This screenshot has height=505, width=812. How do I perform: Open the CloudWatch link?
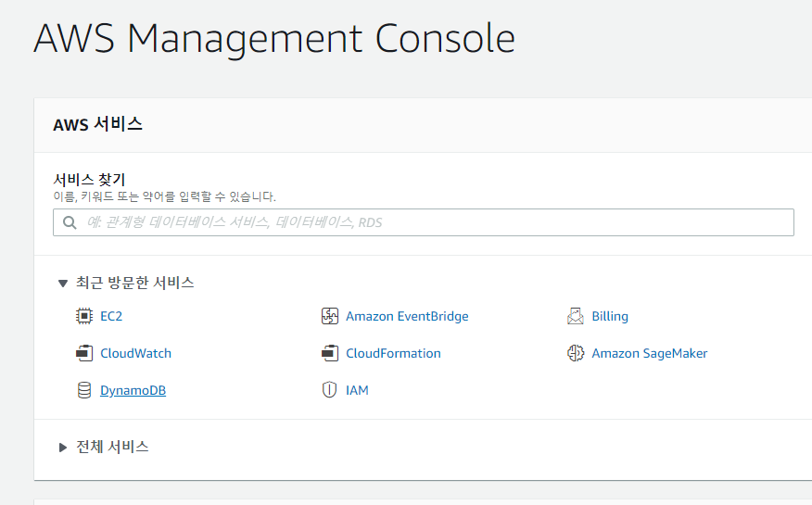(x=135, y=353)
